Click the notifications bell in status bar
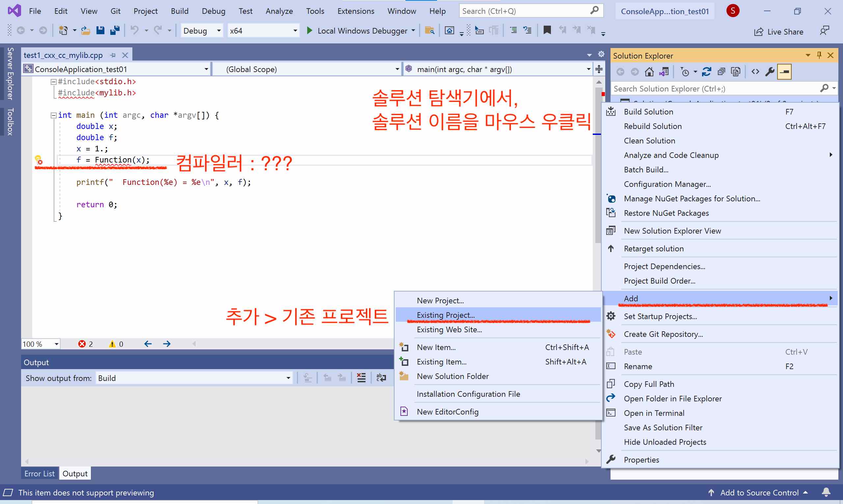 tap(826, 492)
